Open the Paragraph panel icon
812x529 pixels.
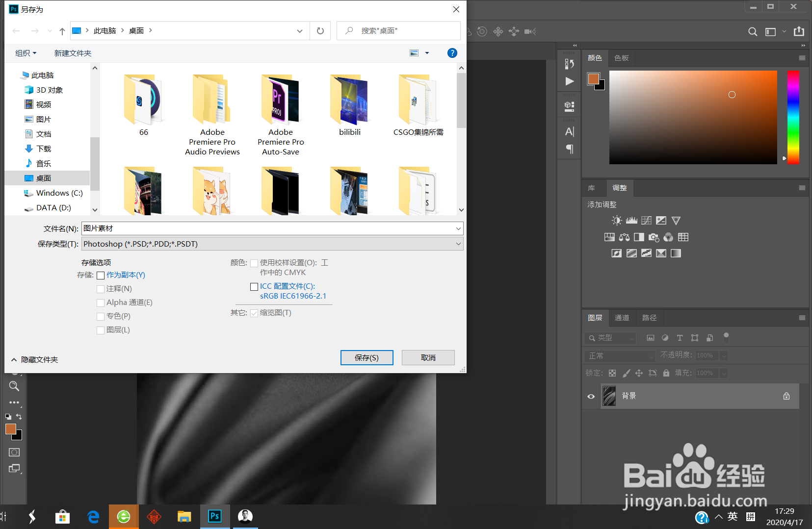coord(569,149)
